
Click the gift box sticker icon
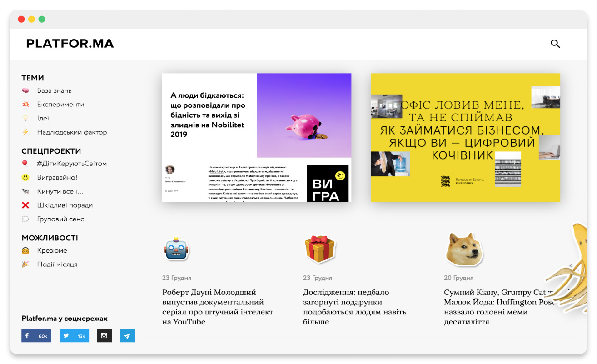click(319, 249)
